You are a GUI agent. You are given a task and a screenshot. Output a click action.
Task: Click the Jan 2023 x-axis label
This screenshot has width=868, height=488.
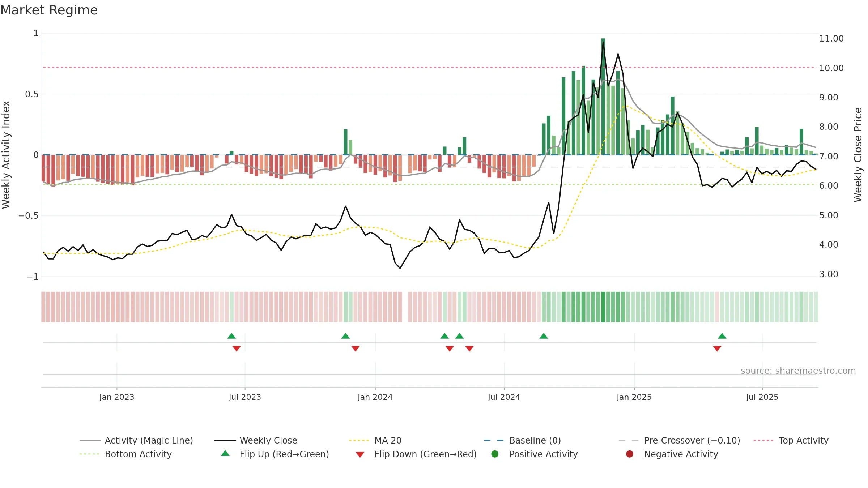[x=117, y=397]
